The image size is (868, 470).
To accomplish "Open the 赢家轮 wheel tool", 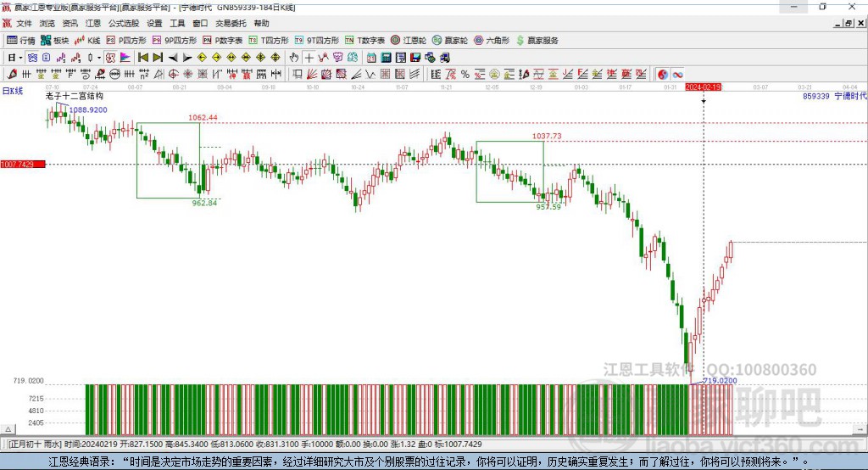I will point(450,41).
